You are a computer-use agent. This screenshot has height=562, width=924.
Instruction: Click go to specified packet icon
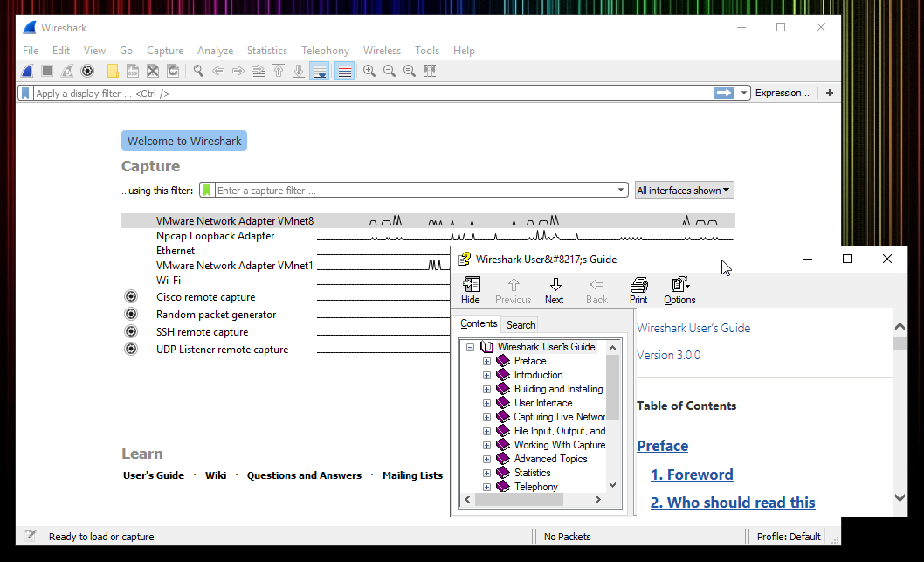[259, 71]
